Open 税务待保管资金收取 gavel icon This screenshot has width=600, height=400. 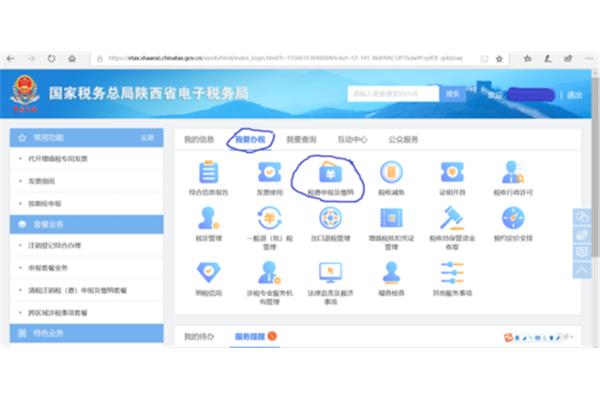click(452, 218)
